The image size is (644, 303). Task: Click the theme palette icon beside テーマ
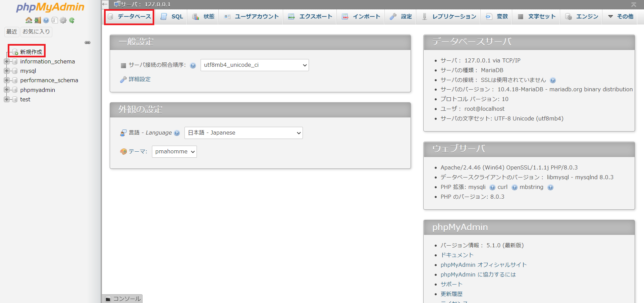click(x=123, y=152)
